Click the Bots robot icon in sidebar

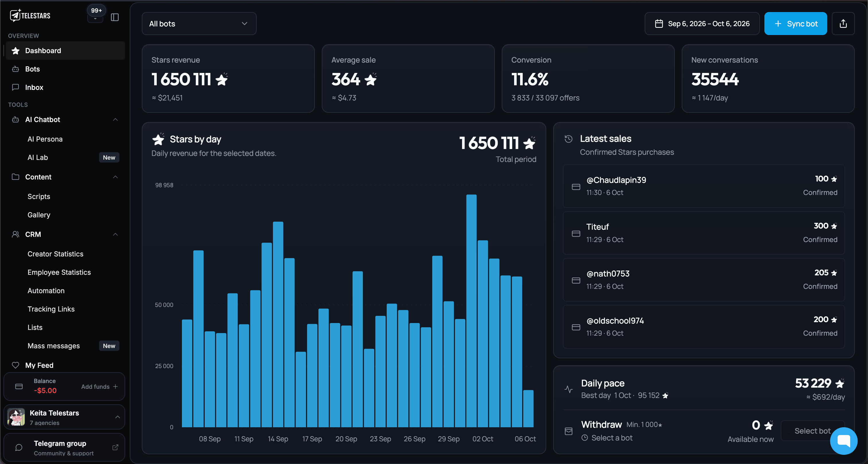click(15, 69)
